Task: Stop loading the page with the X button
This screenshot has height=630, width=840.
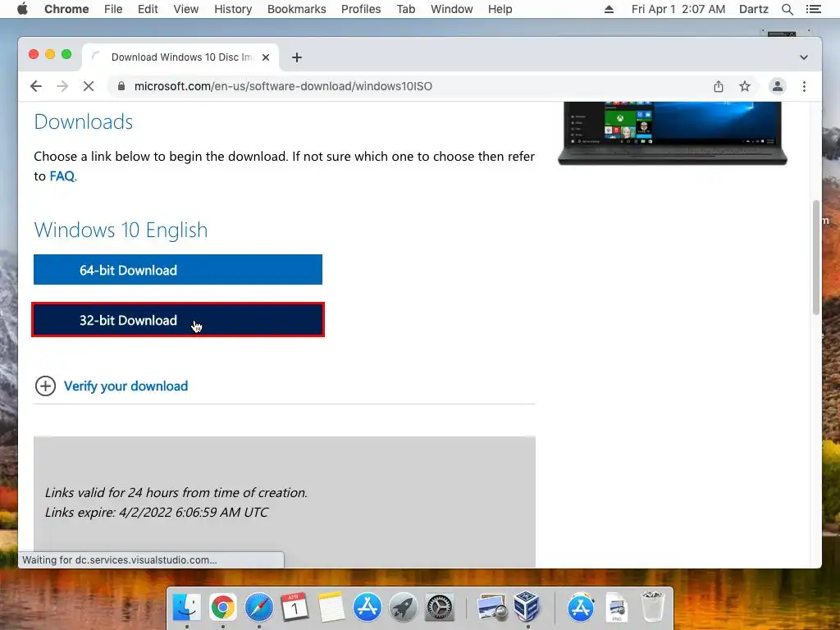Action: 89,86
